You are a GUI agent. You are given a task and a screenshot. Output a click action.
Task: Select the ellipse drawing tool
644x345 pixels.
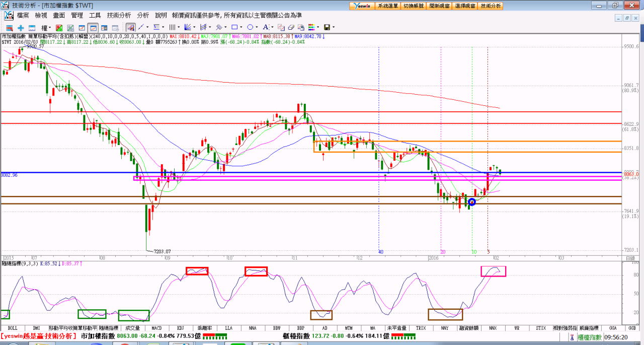[x=250, y=27]
